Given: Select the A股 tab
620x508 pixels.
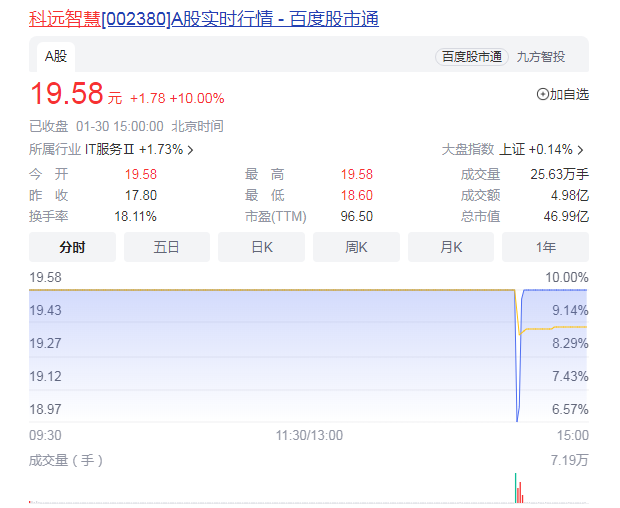Looking at the screenshot, I should [56, 57].
